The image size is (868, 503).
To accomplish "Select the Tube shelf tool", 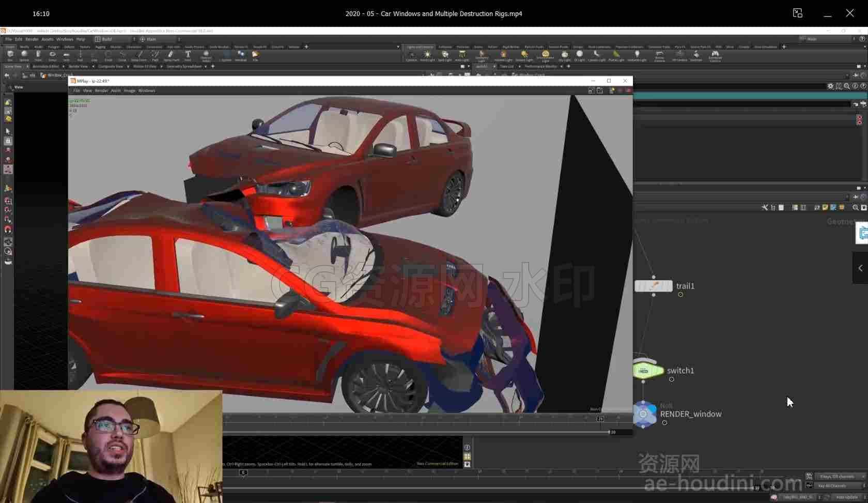I will pos(38,55).
